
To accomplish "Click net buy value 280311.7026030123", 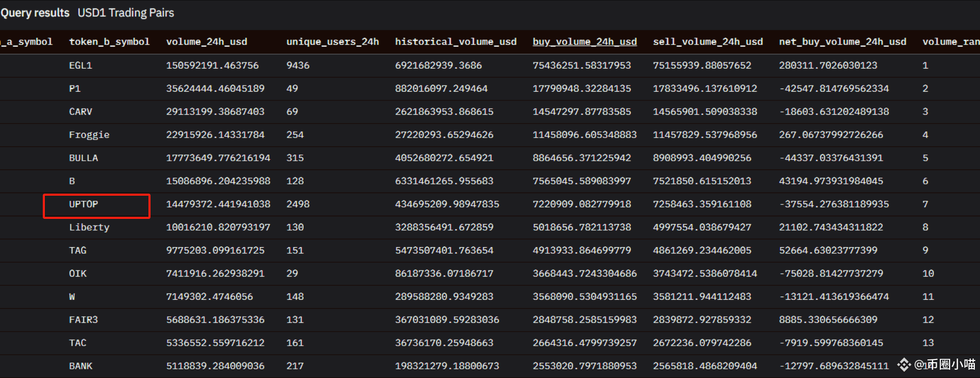I will pos(828,65).
